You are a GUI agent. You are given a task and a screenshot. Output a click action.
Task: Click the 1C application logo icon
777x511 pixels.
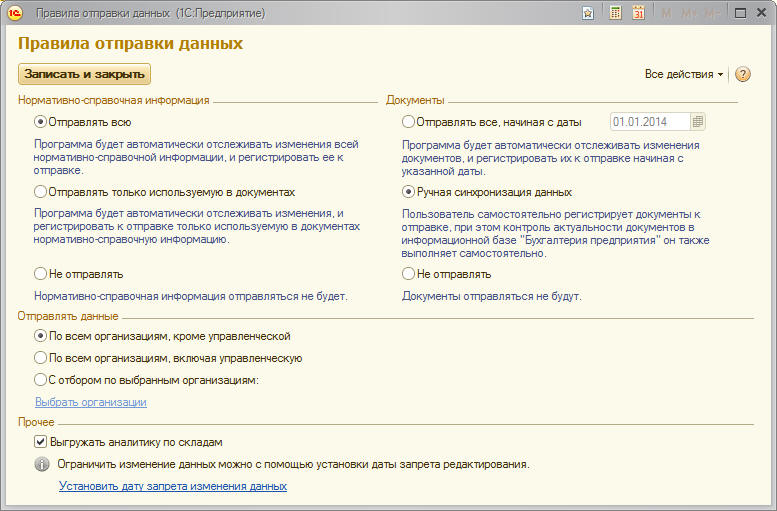[x=15, y=13]
